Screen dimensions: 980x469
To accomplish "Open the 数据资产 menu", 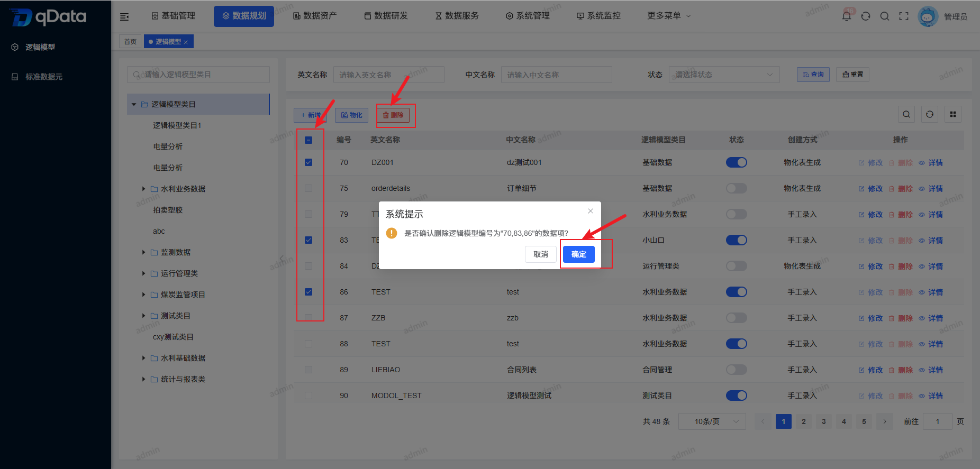I will [x=315, y=16].
